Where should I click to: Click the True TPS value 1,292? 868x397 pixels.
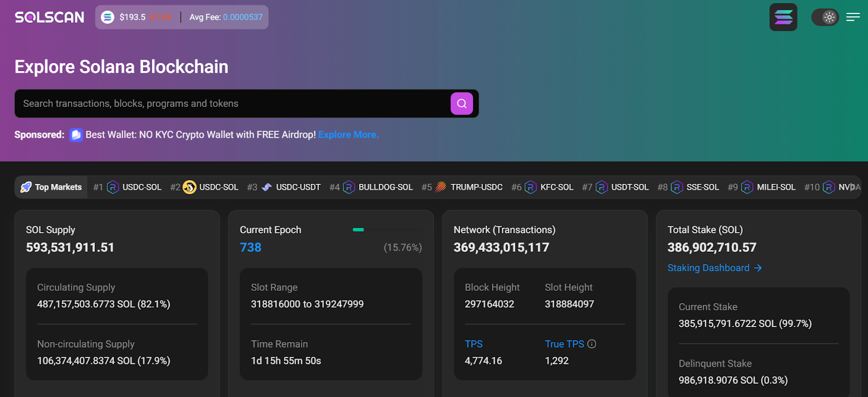coord(557,361)
